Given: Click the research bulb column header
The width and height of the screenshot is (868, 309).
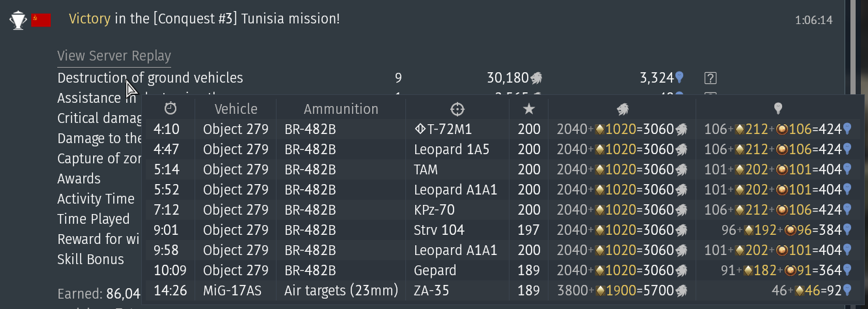Looking at the screenshot, I should [778, 109].
